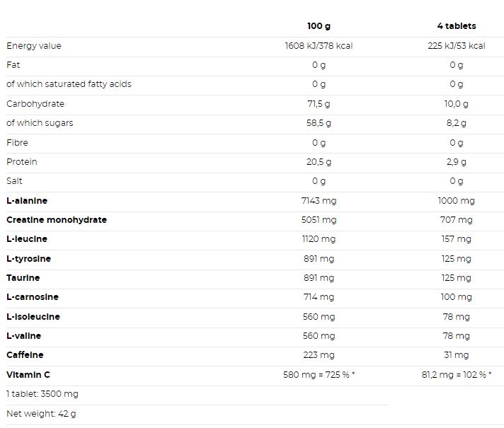The height and width of the screenshot is (428, 504).
Task: Click the '225 kJ/53 kcal' energy value
Action: [x=456, y=46]
